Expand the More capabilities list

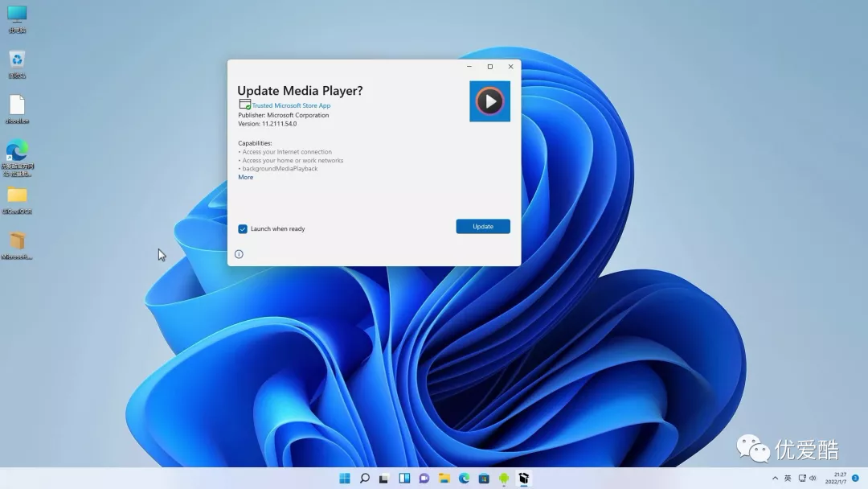[246, 177]
